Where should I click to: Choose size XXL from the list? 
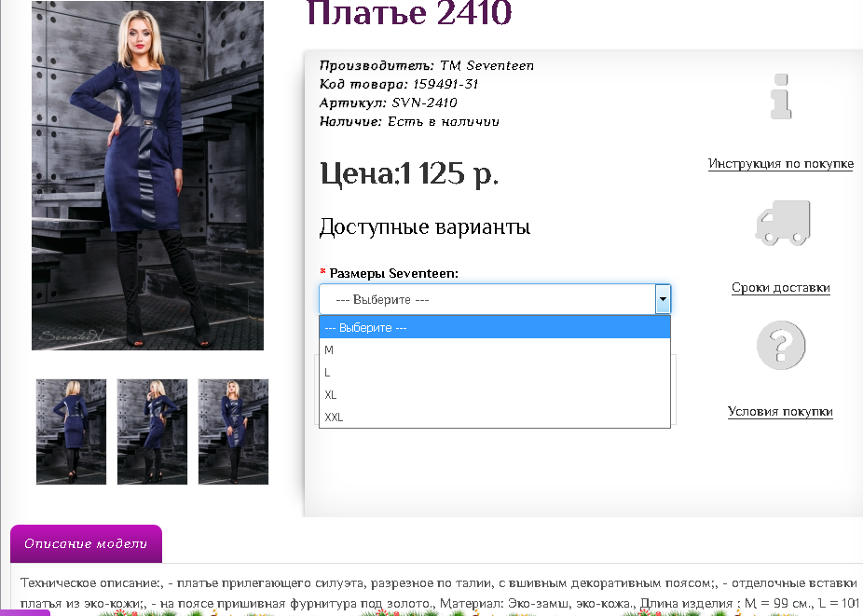pos(495,417)
